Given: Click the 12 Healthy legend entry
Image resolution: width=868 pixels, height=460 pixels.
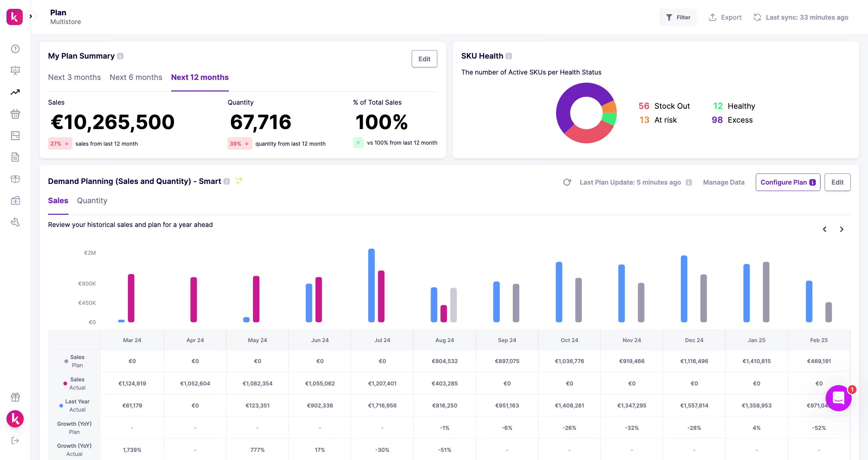Looking at the screenshot, I should pyautogui.click(x=734, y=106).
